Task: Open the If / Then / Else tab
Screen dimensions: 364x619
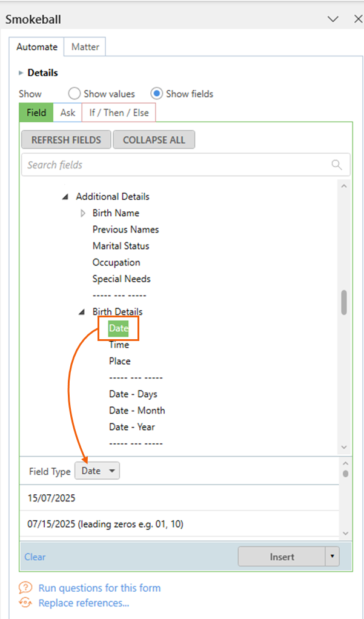Action: [x=119, y=113]
